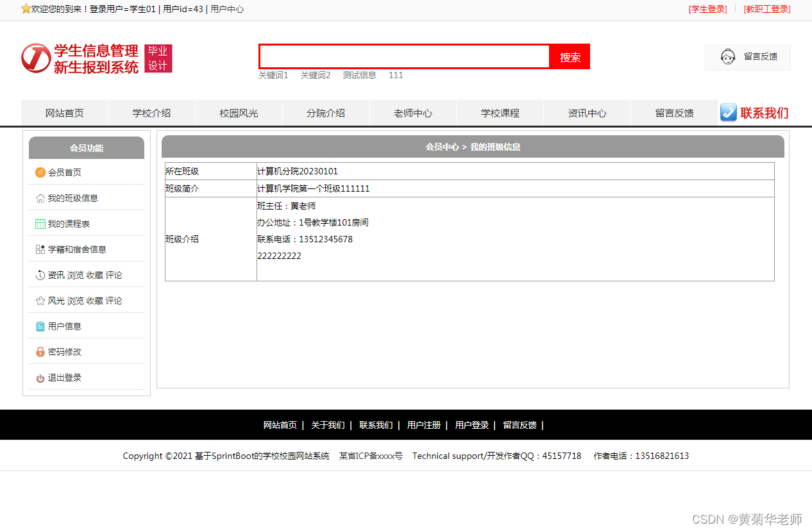Click the power icon beside 退出登录
Screen dimensions: 812x532
point(40,378)
